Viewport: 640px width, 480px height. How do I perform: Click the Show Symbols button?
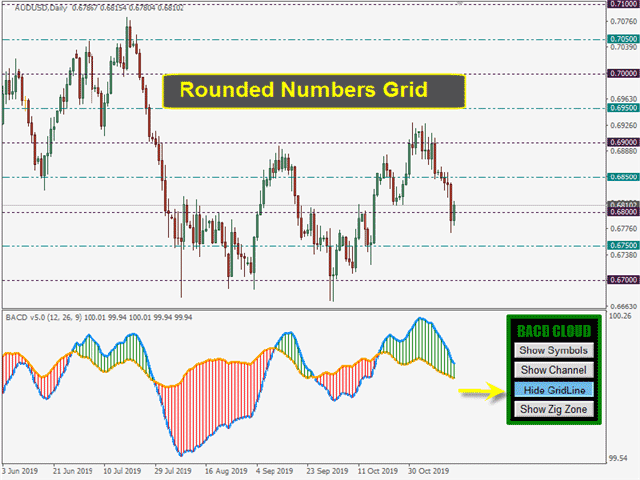pyautogui.click(x=553, y=350)
